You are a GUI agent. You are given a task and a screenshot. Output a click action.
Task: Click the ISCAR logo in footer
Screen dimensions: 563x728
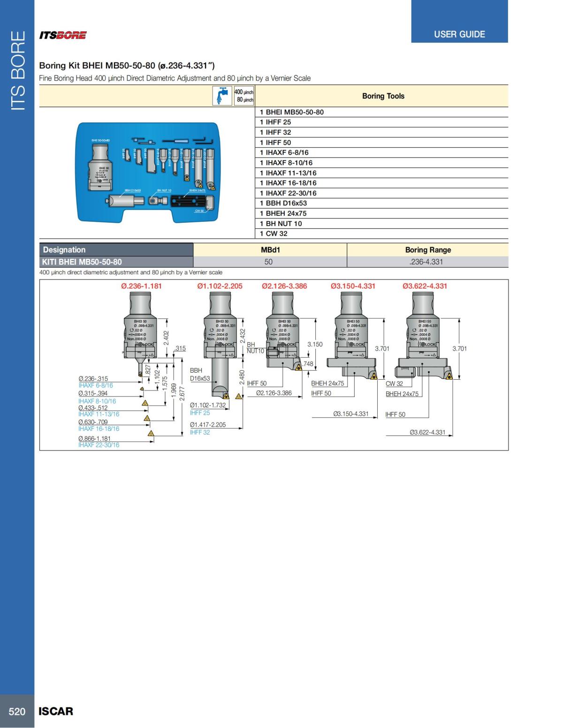click(x=56, y=711)
